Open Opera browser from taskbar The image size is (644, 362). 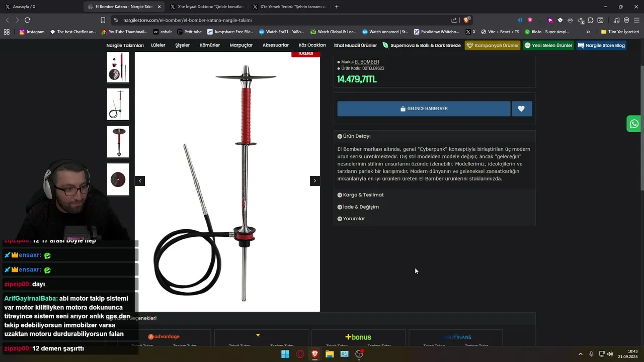[x=300, y=354]
